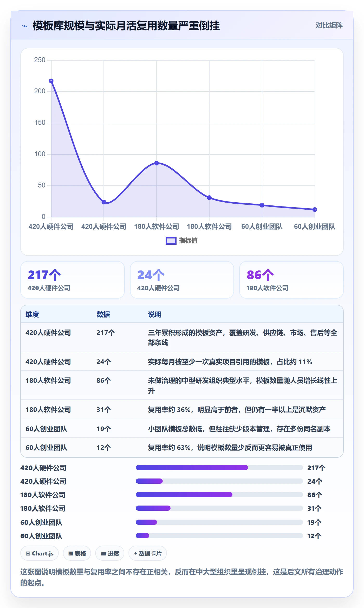Click the 对比矩阵 label in the header

click(329, 25)
